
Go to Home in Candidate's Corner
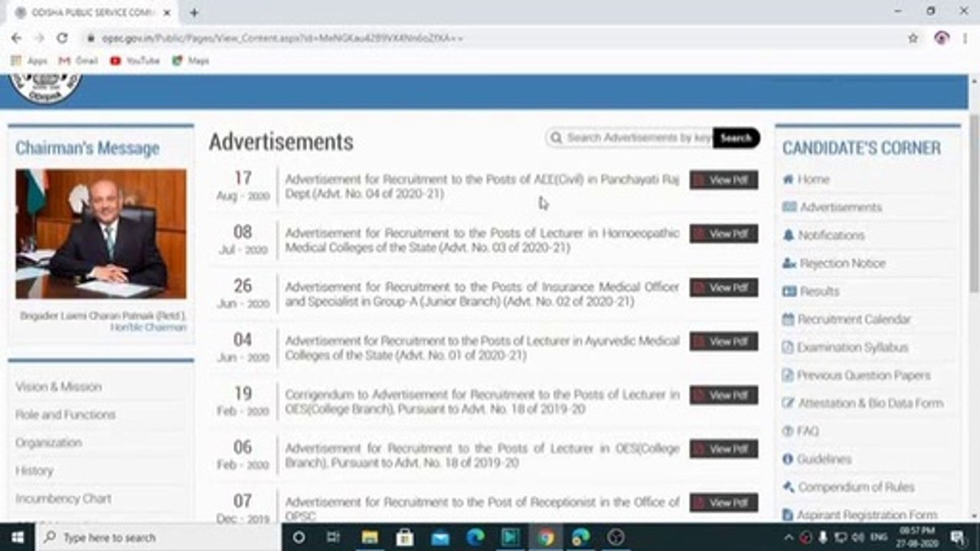pyautogui.click(x=805, y=179)
